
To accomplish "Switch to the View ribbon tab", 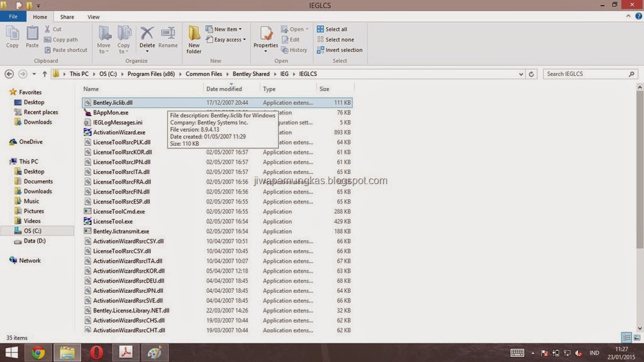I will coord(93,17).
